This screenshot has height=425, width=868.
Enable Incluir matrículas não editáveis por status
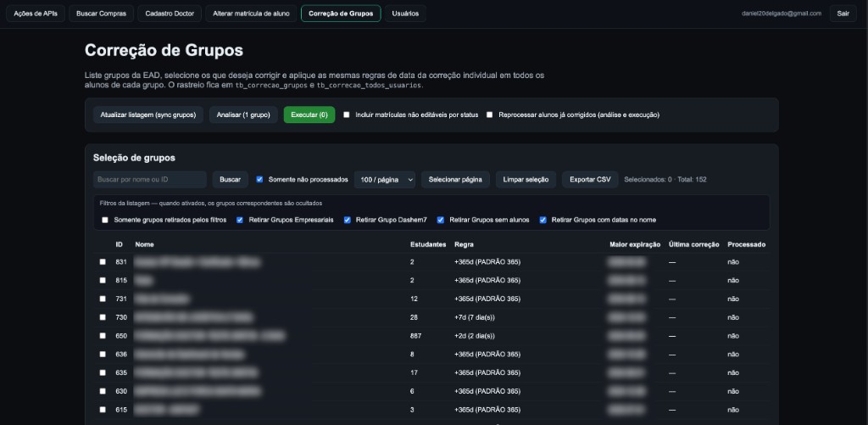pos(347,115)
